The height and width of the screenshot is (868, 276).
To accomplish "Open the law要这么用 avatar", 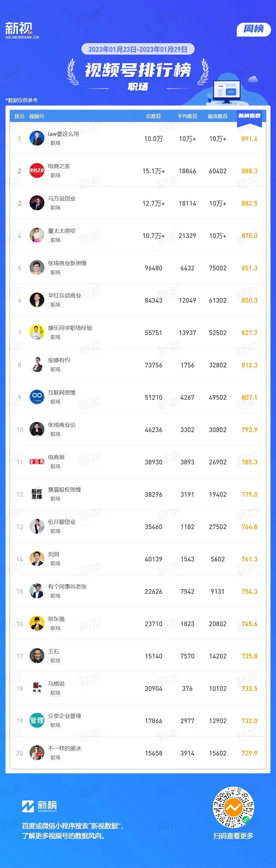I will click(37, 138).
